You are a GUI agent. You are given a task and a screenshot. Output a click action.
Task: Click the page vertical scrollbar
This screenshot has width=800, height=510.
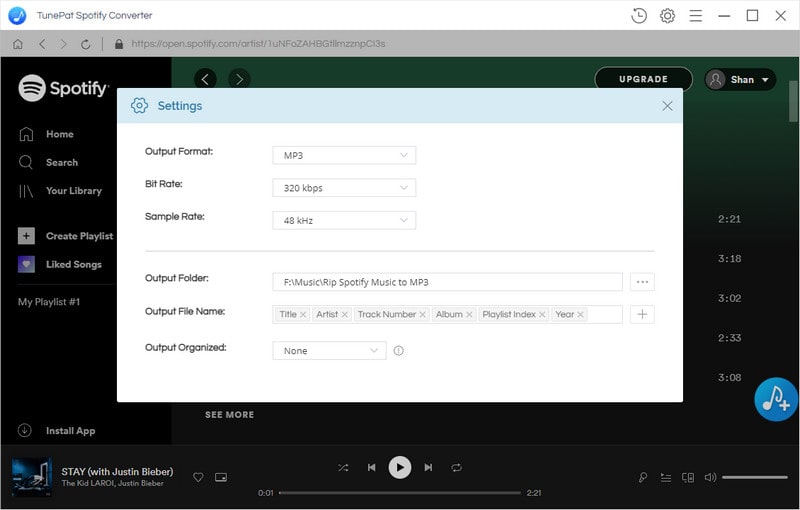[793, 101]
